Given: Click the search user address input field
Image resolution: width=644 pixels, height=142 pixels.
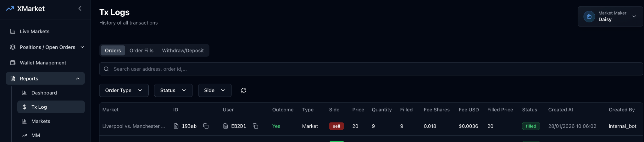Looking at the screenshot, I should 371,69.
